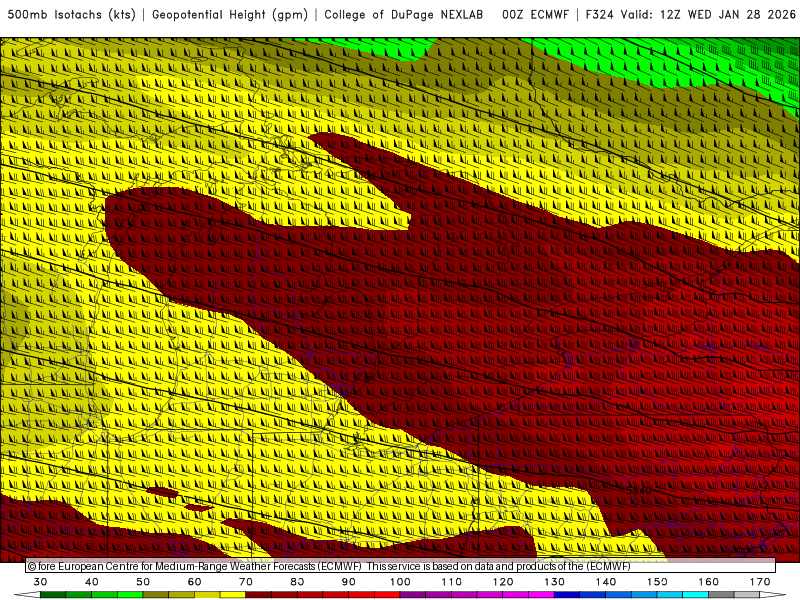Click the '80' legend value
The width and height of the screenshot is (800, 600).
(297, 582)
